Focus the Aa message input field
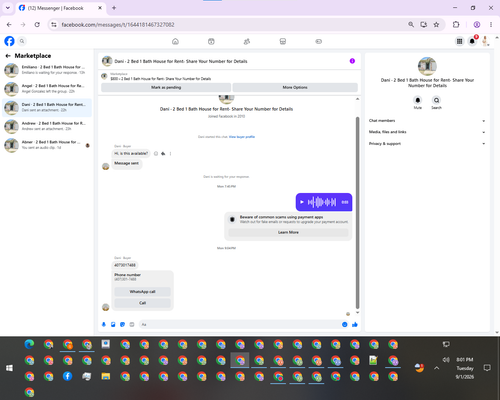This screenshot has width=500, height=400. 240,324
